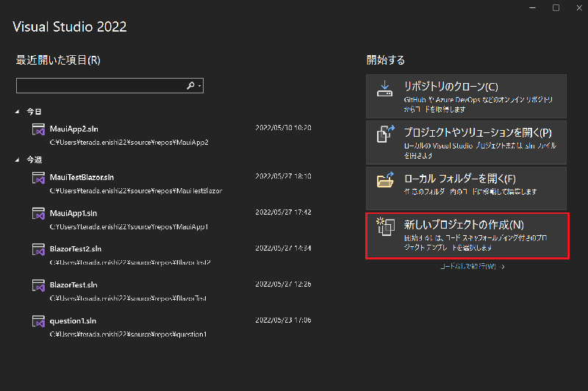The image size is (588, 391).
Task: Click the BlazorTest2.sln solution file icon
Action: click(x=38, y=249)
